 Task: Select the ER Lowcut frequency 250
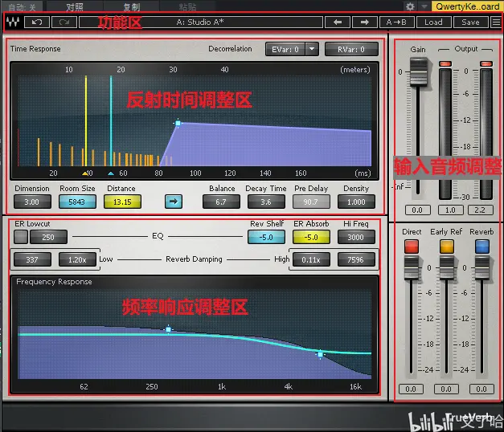(48, 237)
